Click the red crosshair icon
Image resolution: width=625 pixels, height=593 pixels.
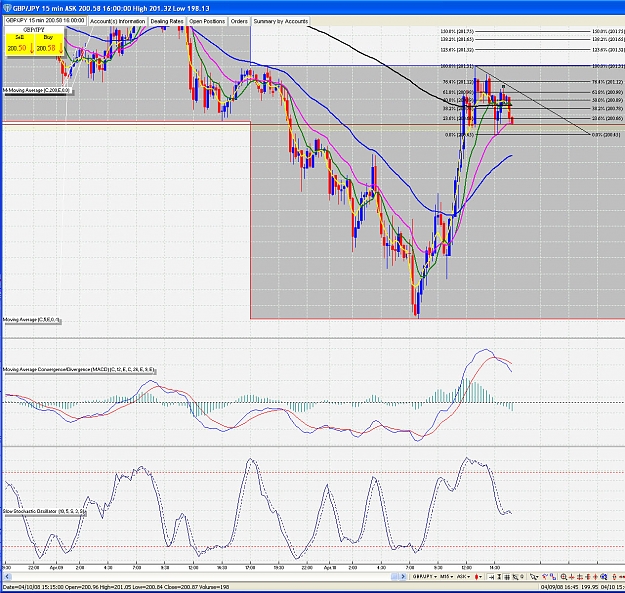[596, 577]
